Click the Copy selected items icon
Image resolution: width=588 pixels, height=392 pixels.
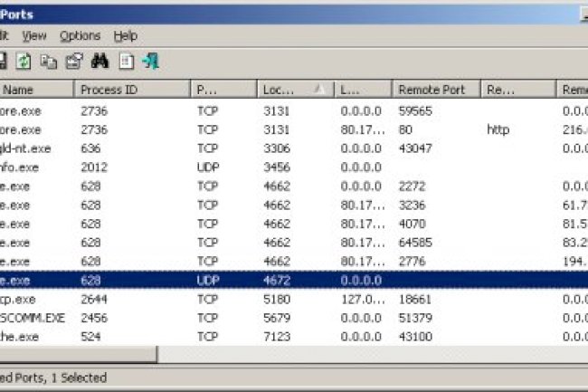(49, 62)
